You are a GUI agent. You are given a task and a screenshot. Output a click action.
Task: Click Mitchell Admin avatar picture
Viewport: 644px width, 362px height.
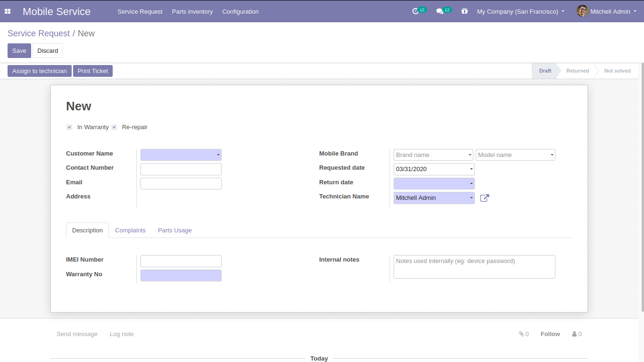click(582, 11)
